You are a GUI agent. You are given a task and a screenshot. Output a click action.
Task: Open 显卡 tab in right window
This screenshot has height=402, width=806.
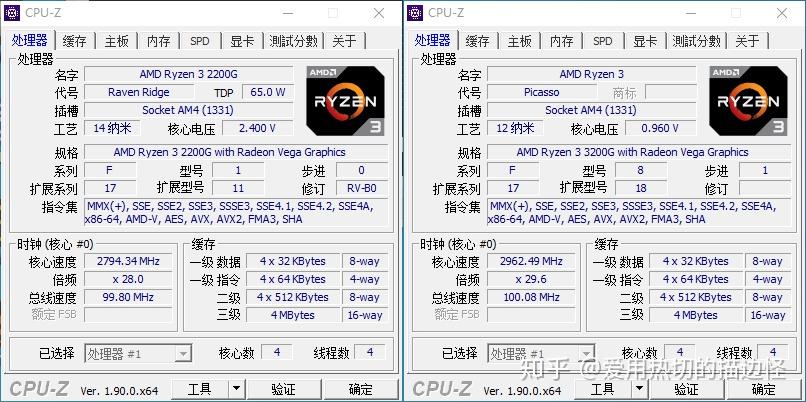pyautogui.click(x=645, y=41)
